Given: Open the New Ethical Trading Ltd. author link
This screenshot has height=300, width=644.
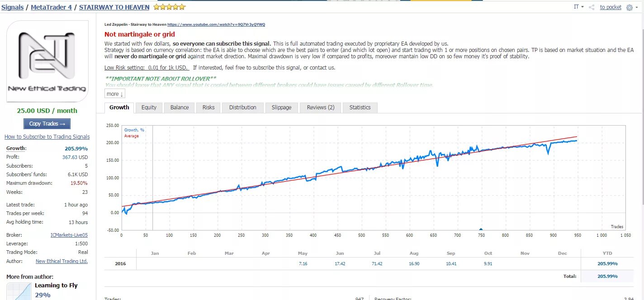Looking at the screenshot, I should coord(62,261).
